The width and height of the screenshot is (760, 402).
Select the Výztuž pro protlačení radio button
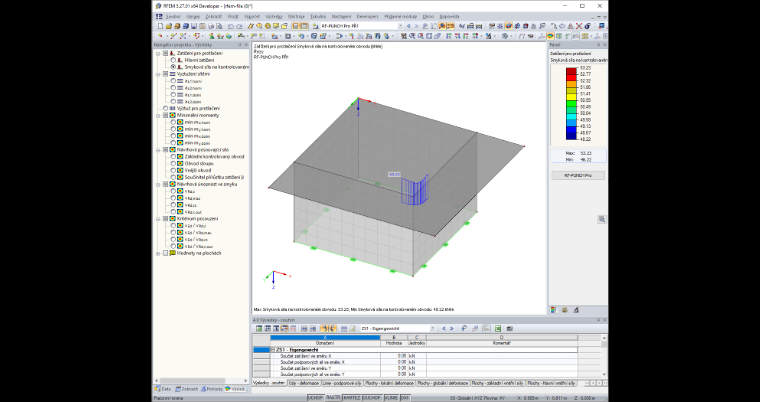coord(166,108)
